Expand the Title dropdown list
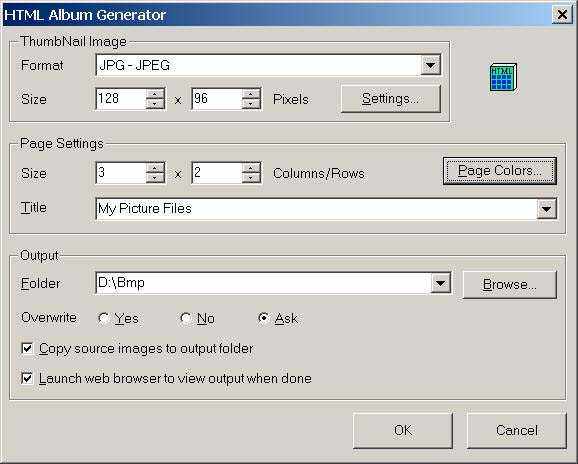The image size is (578, 464). 546,209
